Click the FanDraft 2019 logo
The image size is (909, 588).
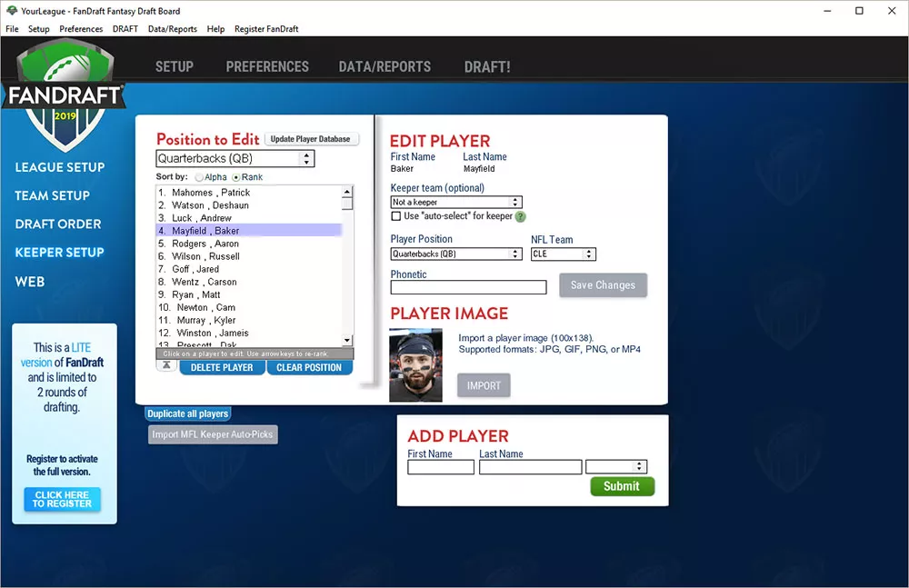point(64,95)
